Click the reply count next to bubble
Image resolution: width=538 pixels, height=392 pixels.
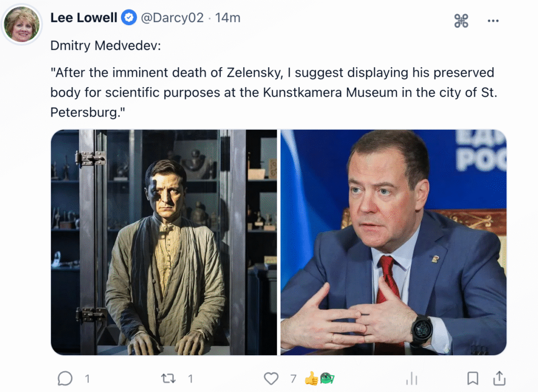87,378
